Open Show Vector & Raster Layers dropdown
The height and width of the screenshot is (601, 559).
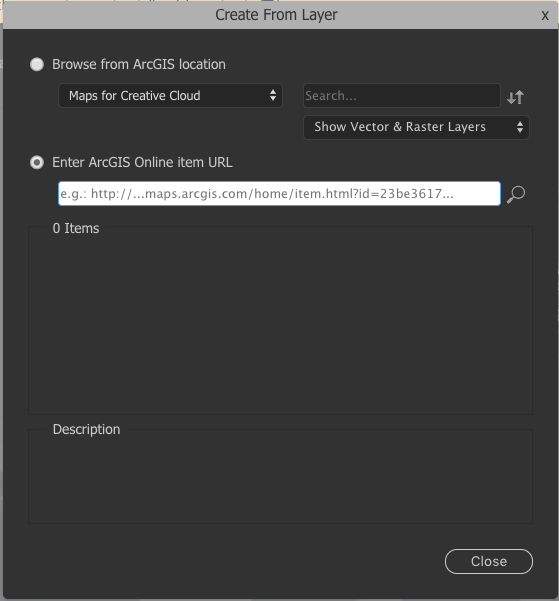pyautogui.click(x=416, y=127)
